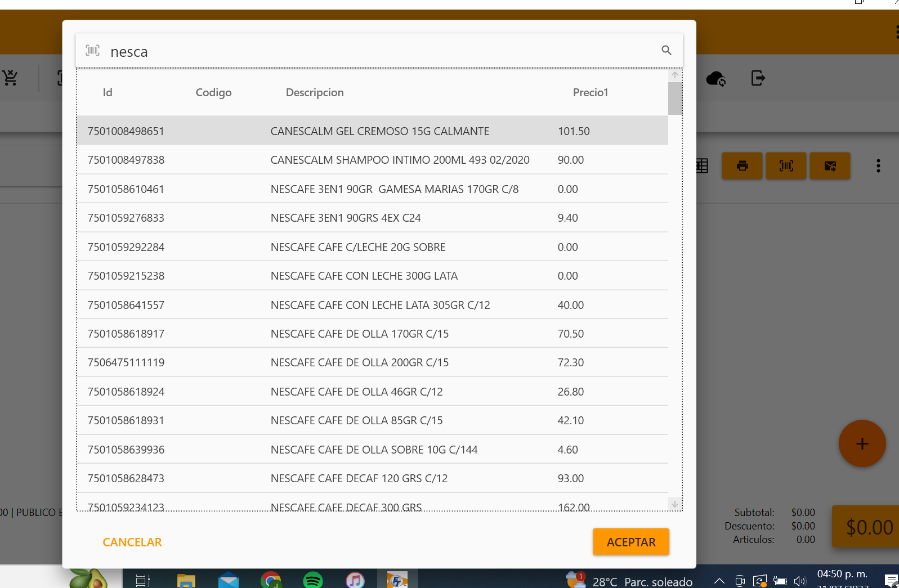The height and width of the screenshot is (588, 899).
Task: Click the battery tray icon
Action: [x=780, y=581]
